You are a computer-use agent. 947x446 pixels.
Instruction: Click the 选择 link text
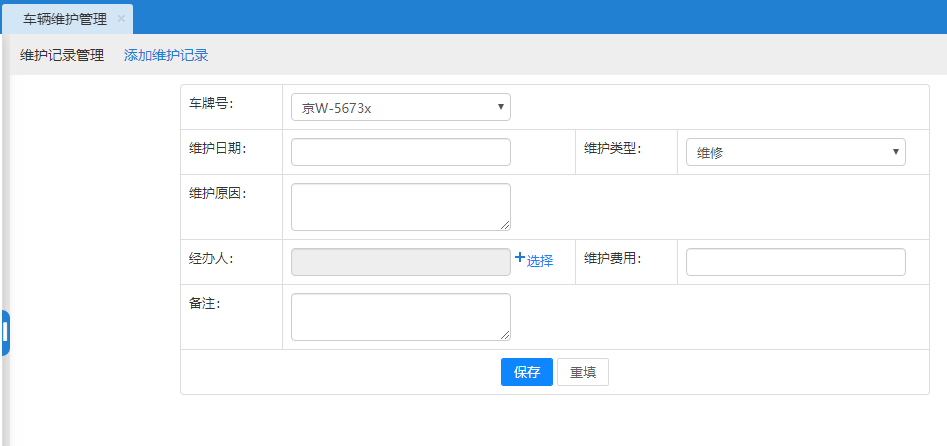[540, 261]
